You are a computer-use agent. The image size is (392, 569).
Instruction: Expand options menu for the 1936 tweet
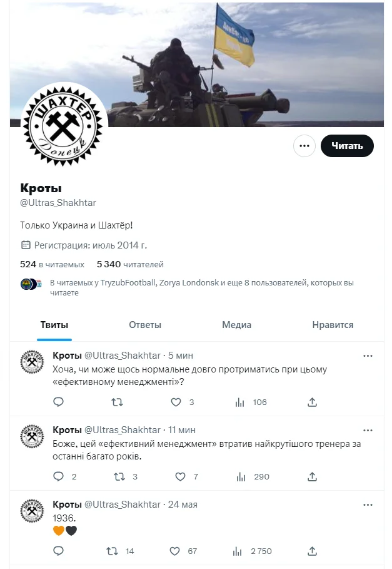point(368,505)
